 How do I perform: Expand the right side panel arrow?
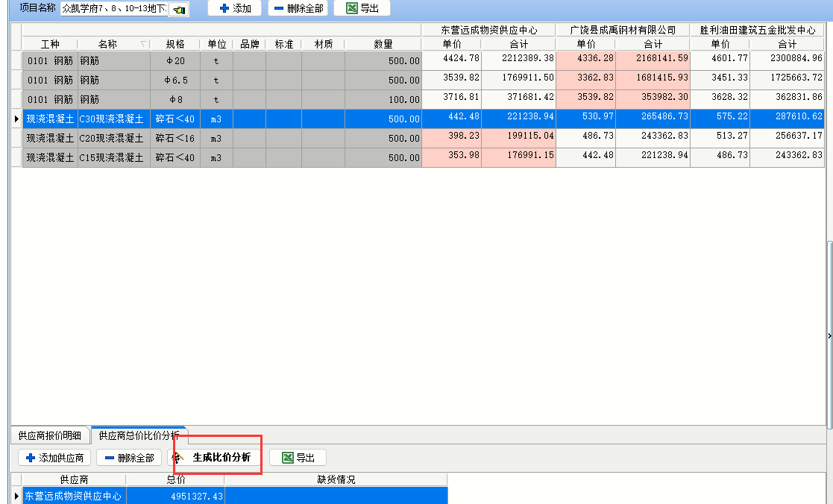(x=829, y=336)
